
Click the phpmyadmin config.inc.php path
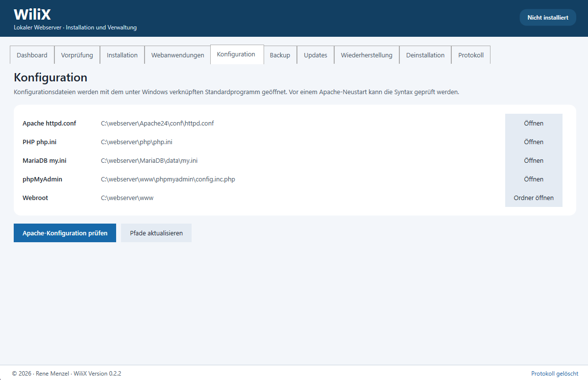(168, 179)
